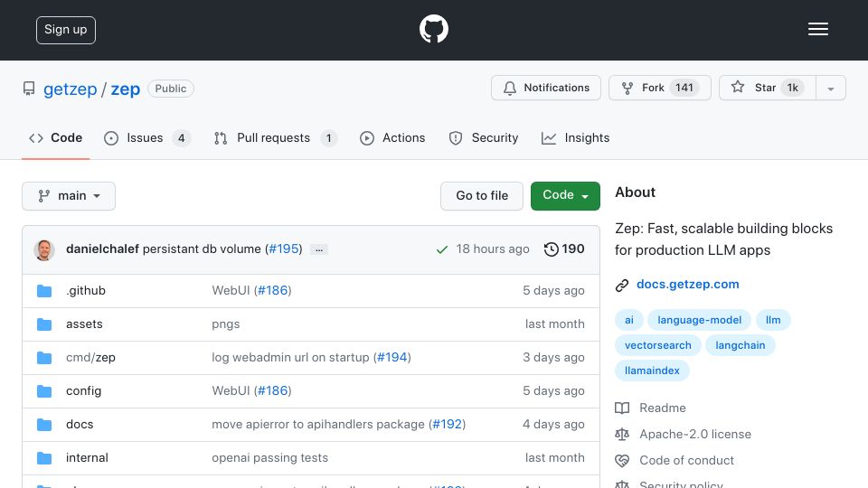The image size is (868, 488).
Task: Select the 'llm' topic tag
Action: (x=773, y=320)
